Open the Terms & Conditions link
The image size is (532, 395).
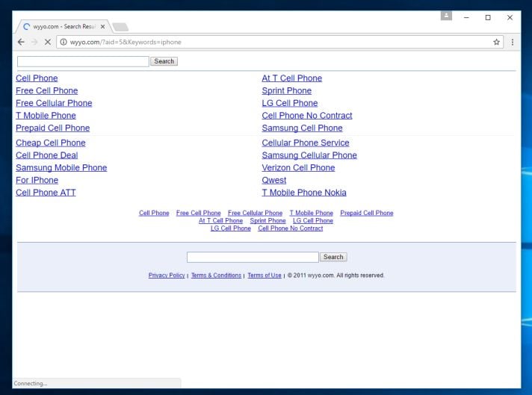(x=216, y=276)
